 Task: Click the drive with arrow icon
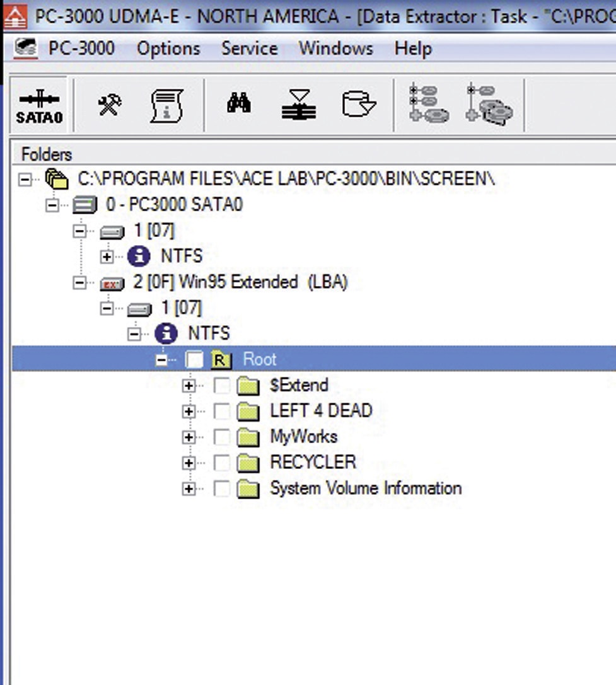tap(359, 104)
